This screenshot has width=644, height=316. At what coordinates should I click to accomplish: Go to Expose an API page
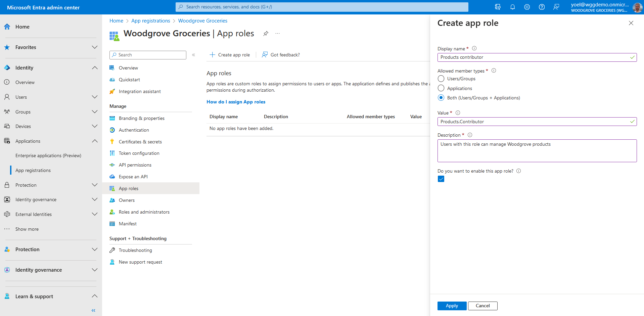pos(133,177)
